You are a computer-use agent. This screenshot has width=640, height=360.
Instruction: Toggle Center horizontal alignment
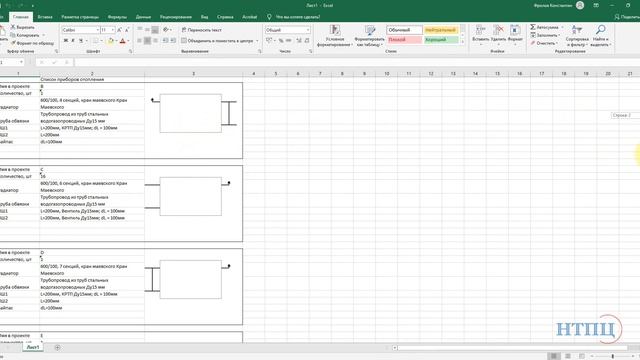point(147,40)
